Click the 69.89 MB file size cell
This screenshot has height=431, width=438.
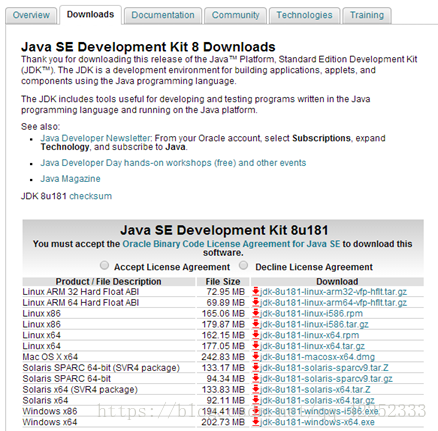coord(223,303)
